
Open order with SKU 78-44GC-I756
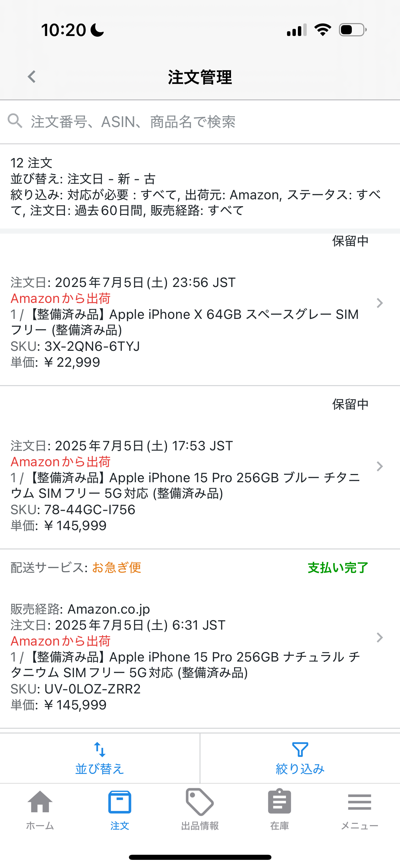pyautogui.click(x=90, y=510)
